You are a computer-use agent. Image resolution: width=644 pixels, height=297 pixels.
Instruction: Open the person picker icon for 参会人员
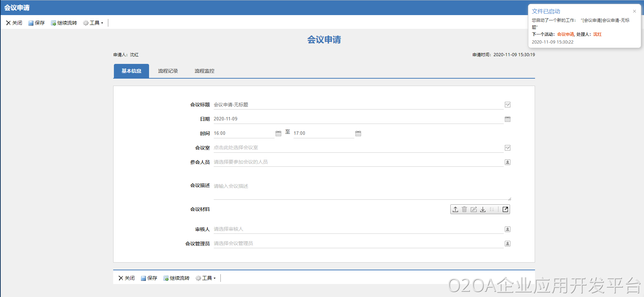point(508,162)
